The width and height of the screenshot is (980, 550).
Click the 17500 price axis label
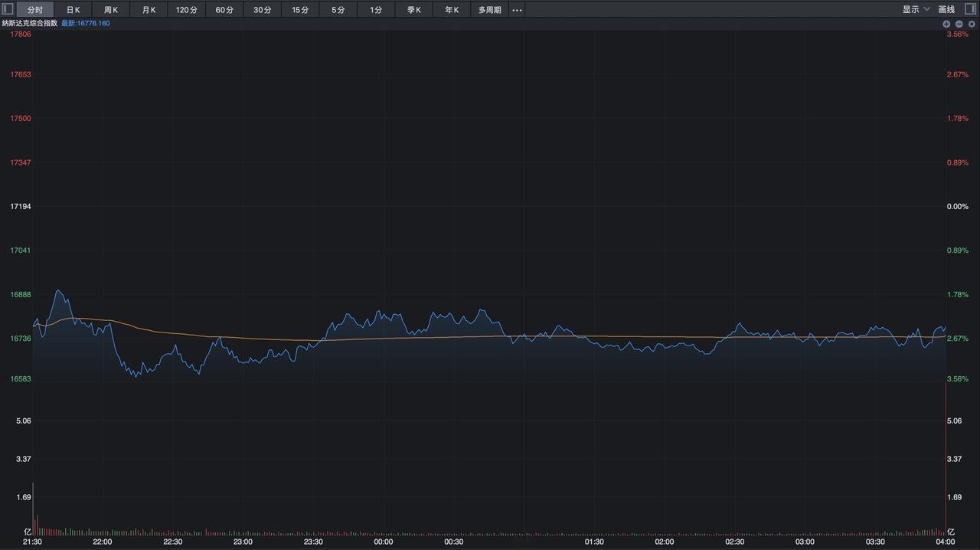point(21,119)
